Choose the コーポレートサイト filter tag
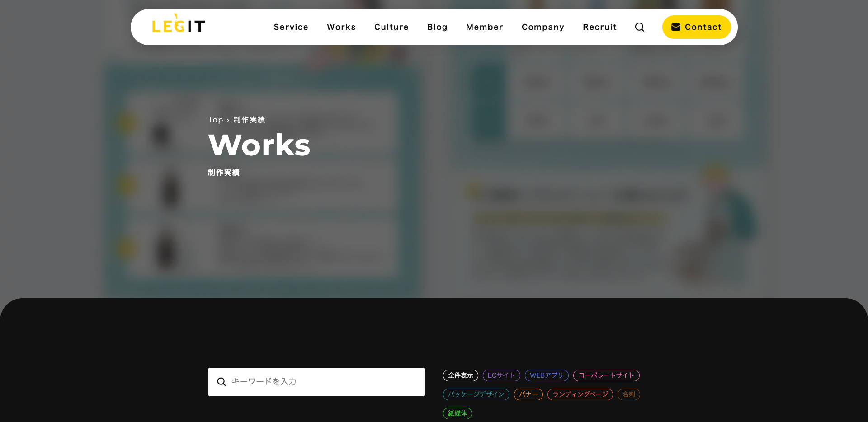The height and width of the screenshot is (422, 868). 606,375
